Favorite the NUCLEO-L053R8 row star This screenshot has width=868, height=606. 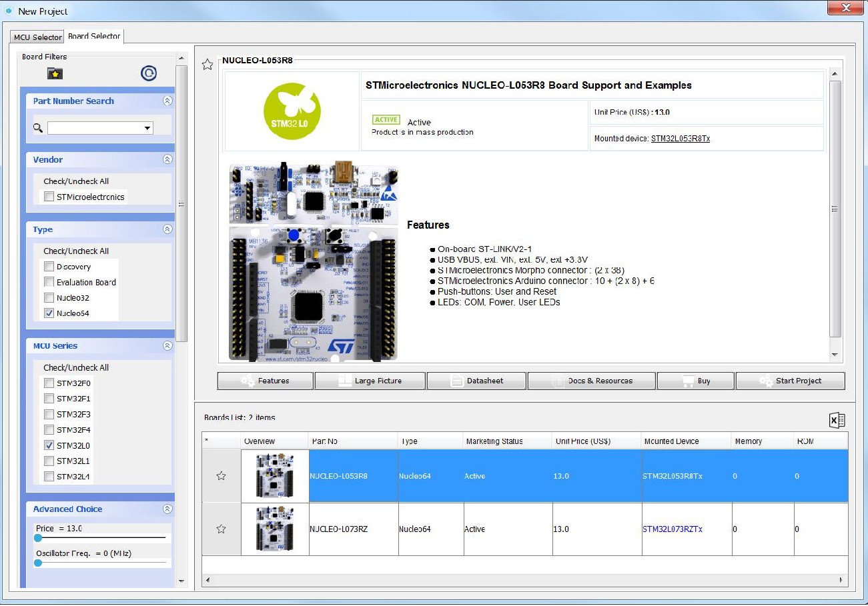222,476
